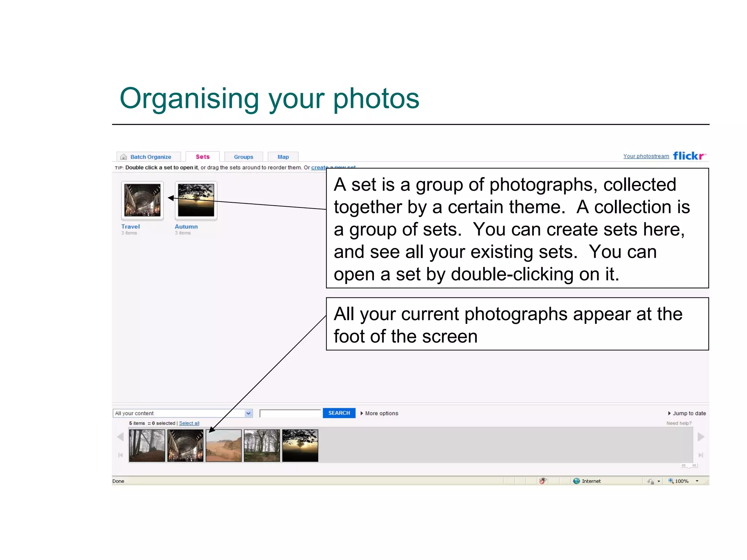The image size is (747, 560).
Task: Click the zoom magnifier icon
Action: click(671, 481)
